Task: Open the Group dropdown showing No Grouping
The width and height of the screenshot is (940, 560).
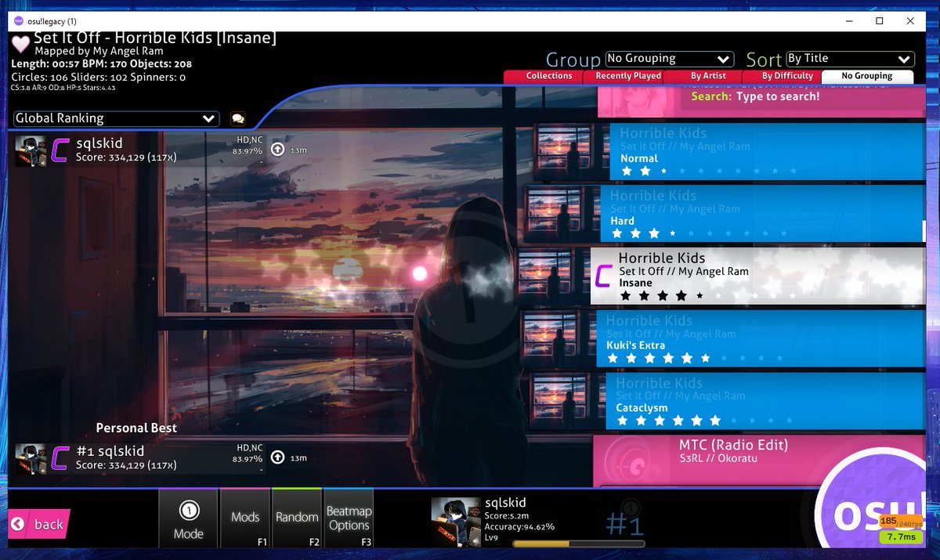Action: pyautogui.click(x=668, y=59)
